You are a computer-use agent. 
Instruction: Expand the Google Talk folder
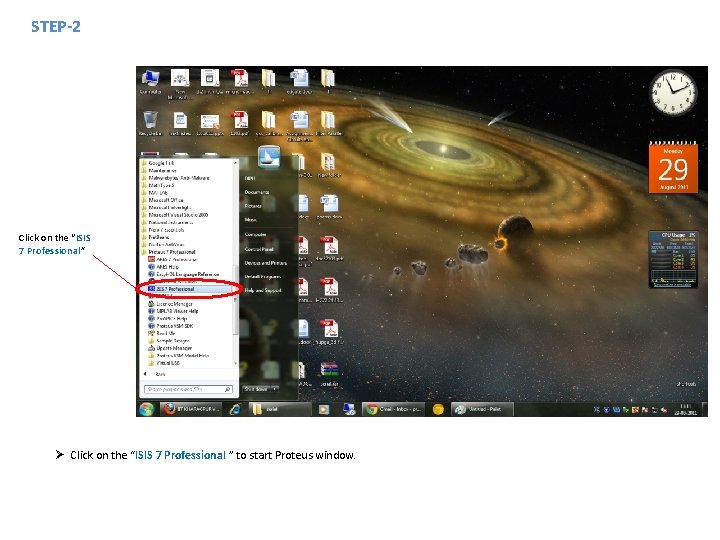(157, 163)
